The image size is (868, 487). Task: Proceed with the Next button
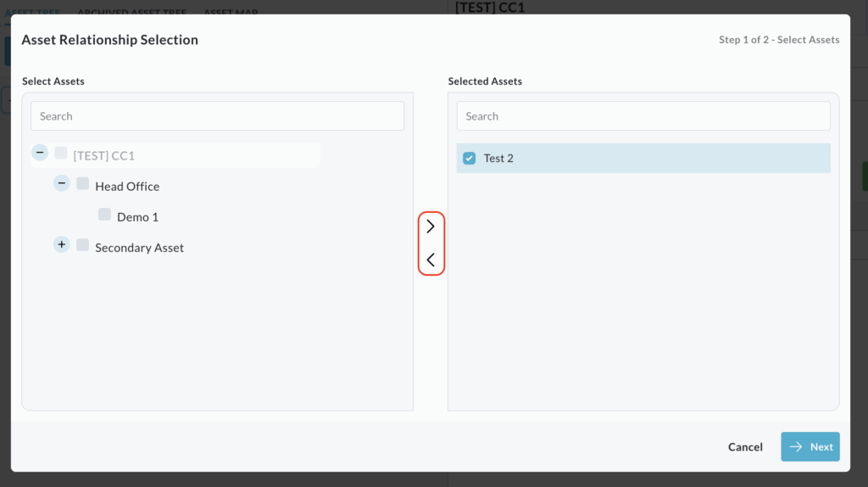810,447
